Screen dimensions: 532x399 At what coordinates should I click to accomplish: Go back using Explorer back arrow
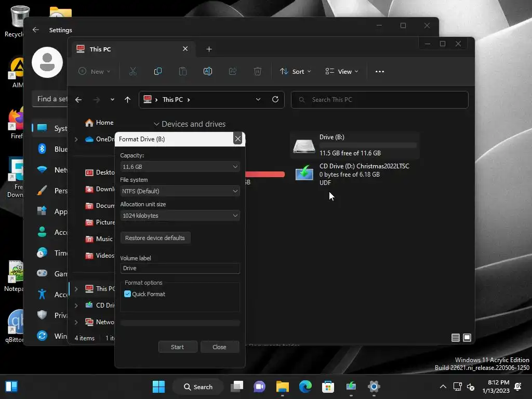pos(78,99)
